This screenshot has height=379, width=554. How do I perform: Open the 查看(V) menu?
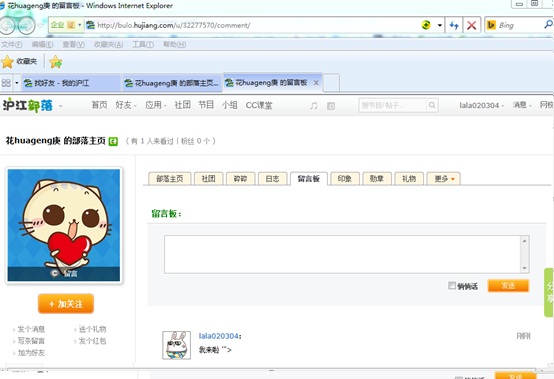73,45
